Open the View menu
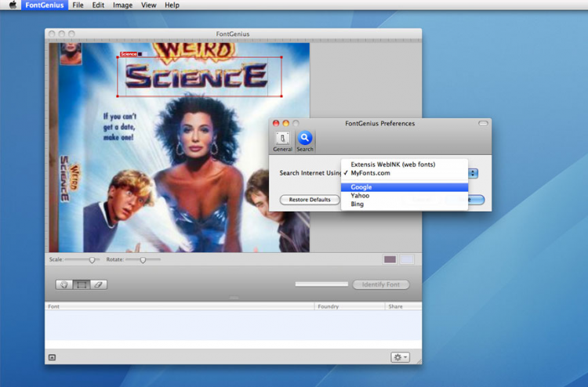This screenshot has height=387, width=588. (x=148, y=5)
